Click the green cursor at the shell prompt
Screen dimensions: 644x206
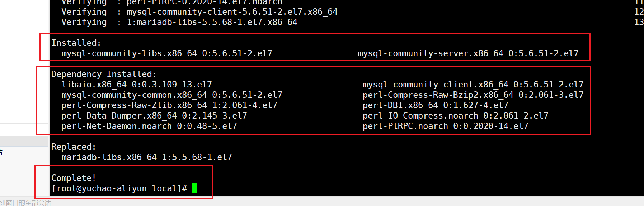pyautogui.click(x=194, y=188)
